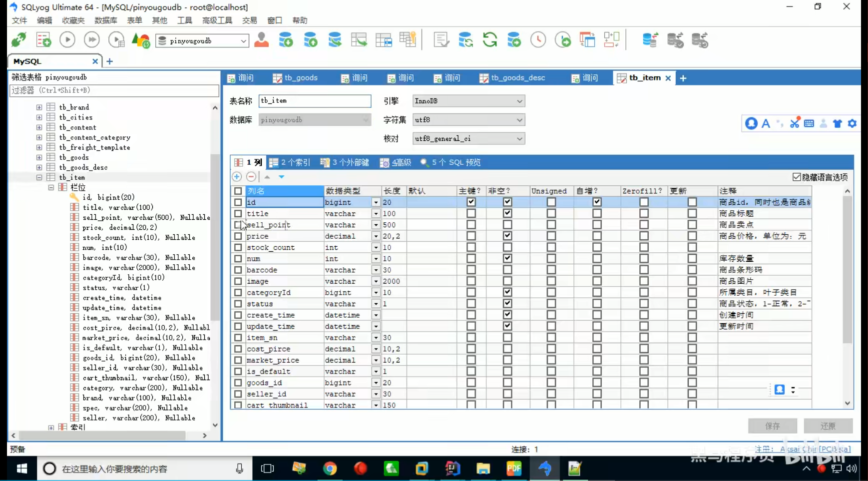The width and height of the screenshot is (868, 481).
Task: Open the 5个SQL预览 tab
Action: pos(450,162)
